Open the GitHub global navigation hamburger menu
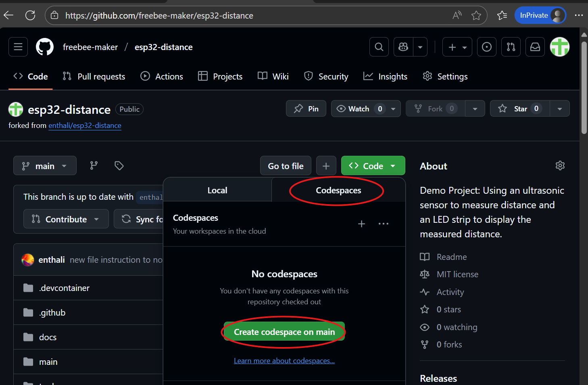 [18, 47]
